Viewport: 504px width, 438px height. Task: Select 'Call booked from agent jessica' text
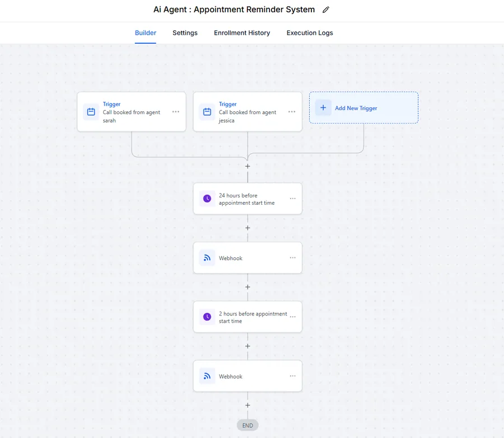tap(247, 116)
